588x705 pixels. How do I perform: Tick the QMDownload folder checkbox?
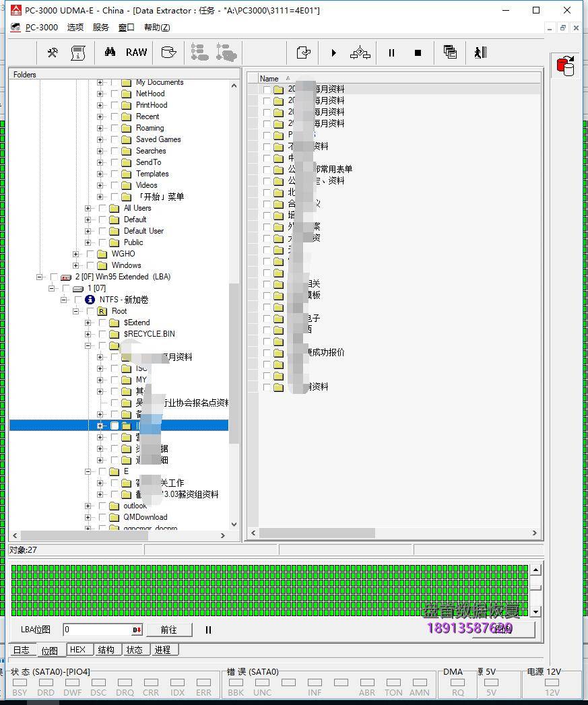coord(102,517)
